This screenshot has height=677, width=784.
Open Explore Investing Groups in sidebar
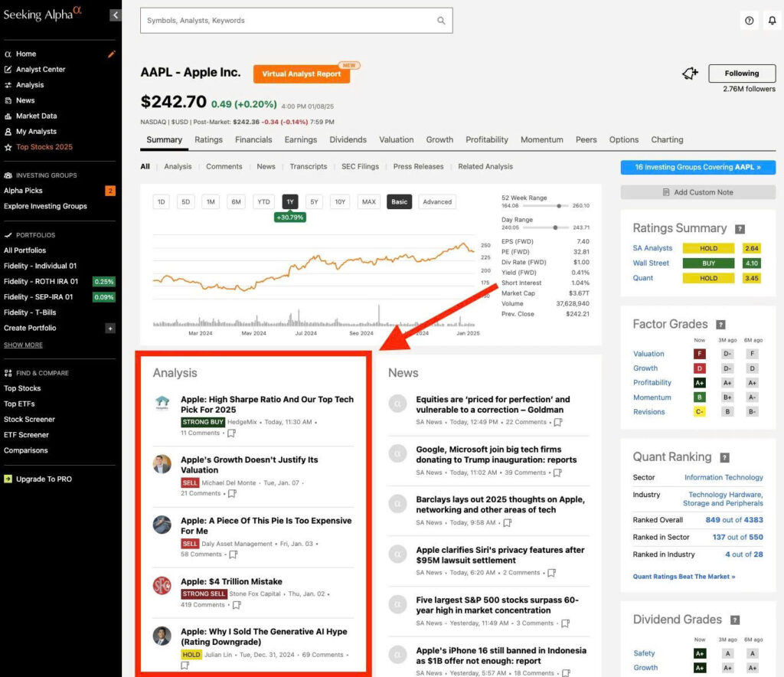click(45, 206)
